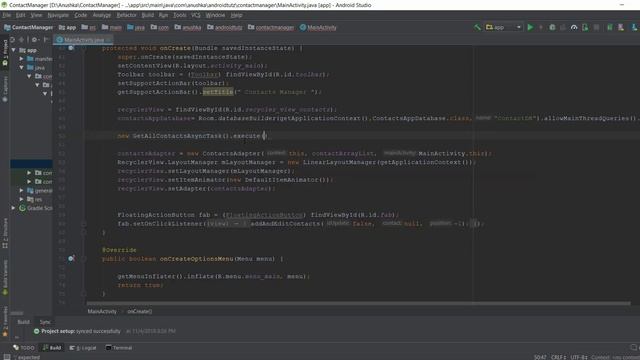The width and height of the screenshot is (640, 360).
Task: Open the Refactor menu
Action: click(127, 15)
